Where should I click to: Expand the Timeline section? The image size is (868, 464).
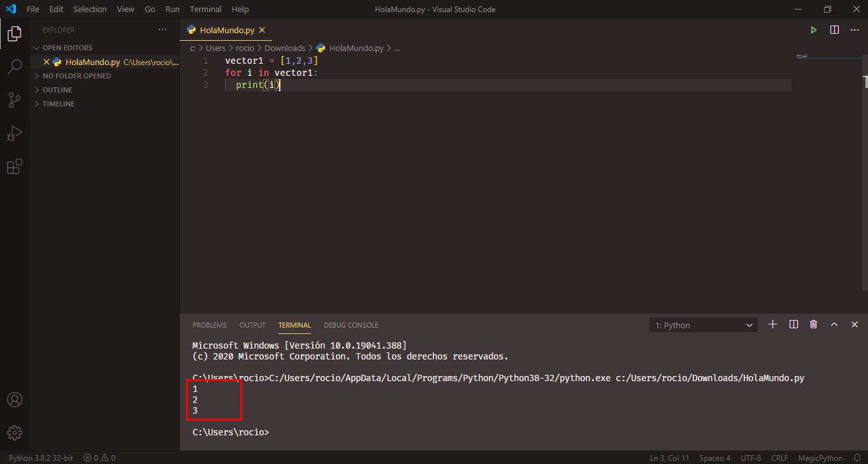click(x=58, y=104)
